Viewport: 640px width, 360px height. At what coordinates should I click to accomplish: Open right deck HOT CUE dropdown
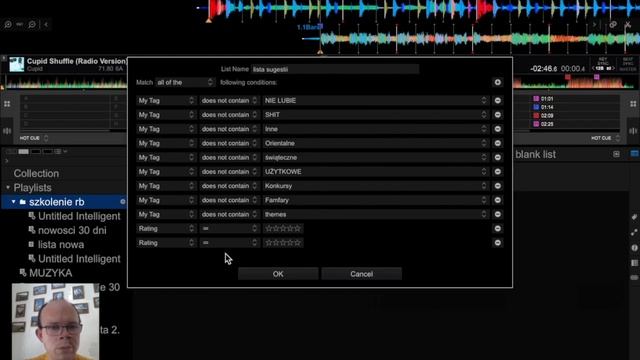pyautogui.click(x=605, y=138)
